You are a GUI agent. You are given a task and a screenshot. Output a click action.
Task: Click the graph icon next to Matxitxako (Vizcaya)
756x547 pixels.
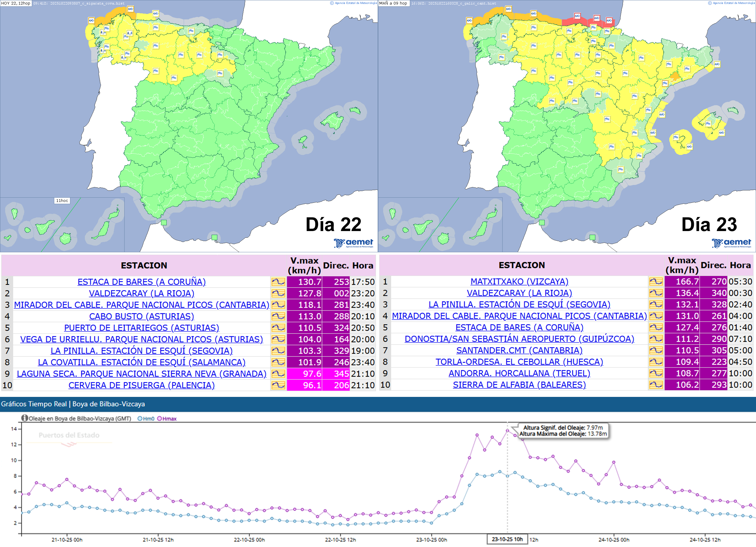click(x=656, y=282)
